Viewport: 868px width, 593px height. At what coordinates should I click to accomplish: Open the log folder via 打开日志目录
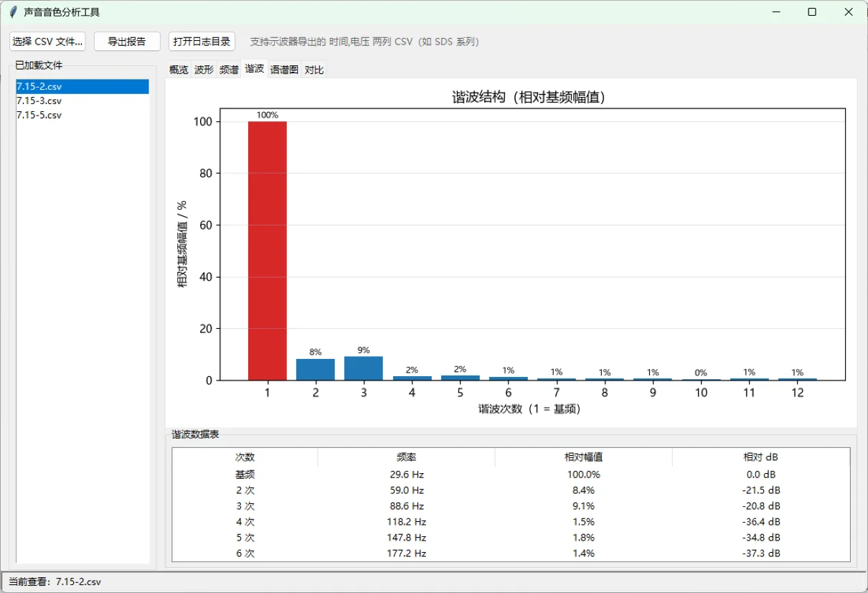(x=202, y=42)
